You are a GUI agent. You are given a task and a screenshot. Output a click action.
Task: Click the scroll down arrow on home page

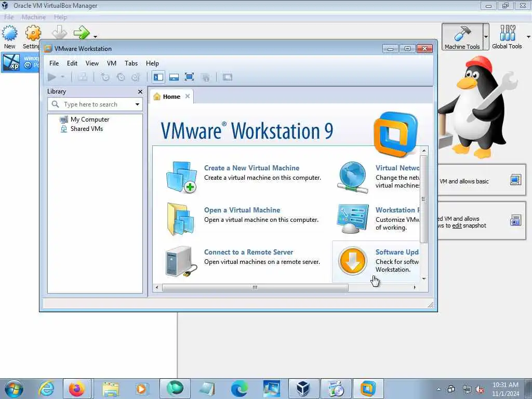(424, 279)
